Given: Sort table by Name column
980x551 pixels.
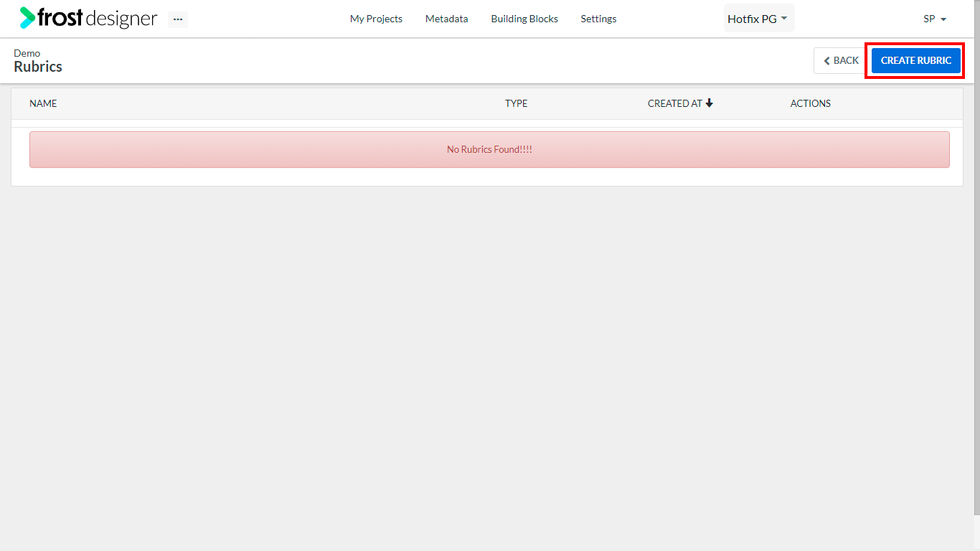Looking at the screenshot, I should (43, 103).
